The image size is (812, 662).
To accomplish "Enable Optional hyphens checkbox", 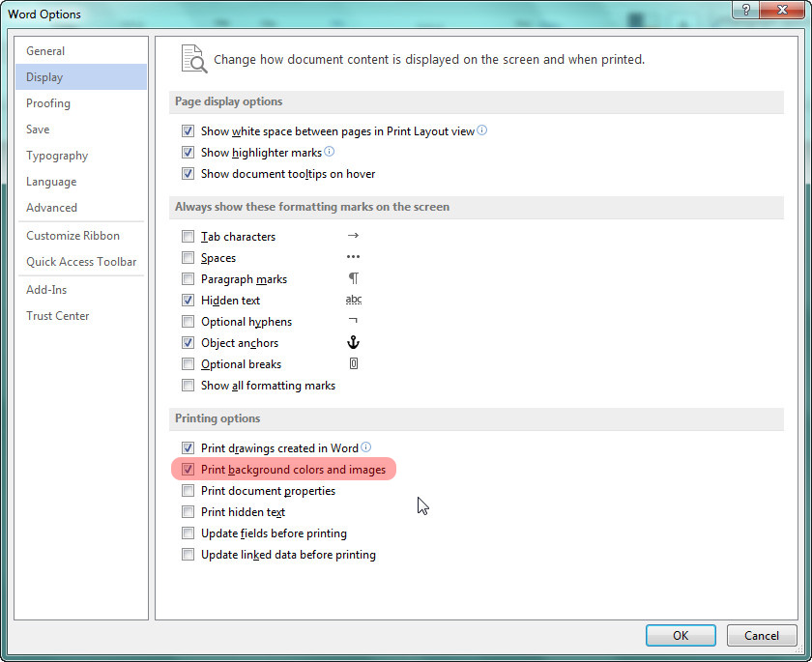I will (x=188, y=322).
